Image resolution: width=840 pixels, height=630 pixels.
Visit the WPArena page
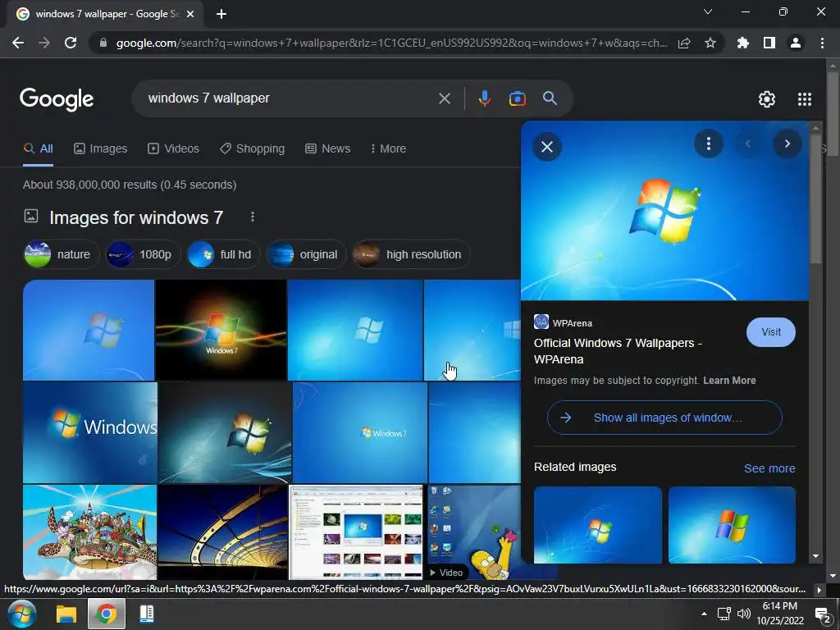tap(770, 332)
